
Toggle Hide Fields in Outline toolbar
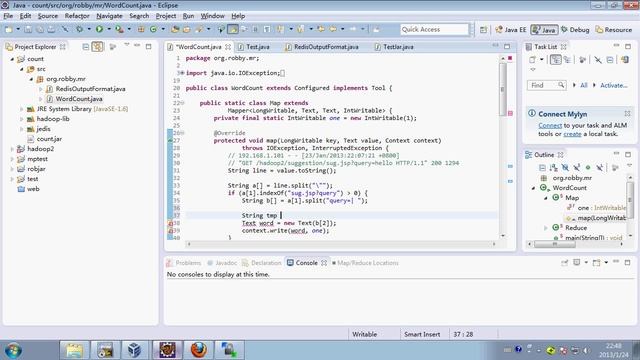(x=565, y=167)
